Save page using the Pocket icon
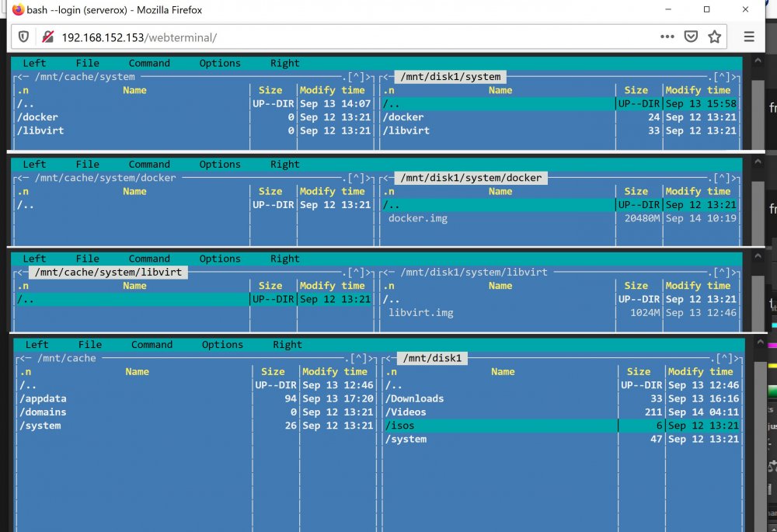 pos(691,37)
